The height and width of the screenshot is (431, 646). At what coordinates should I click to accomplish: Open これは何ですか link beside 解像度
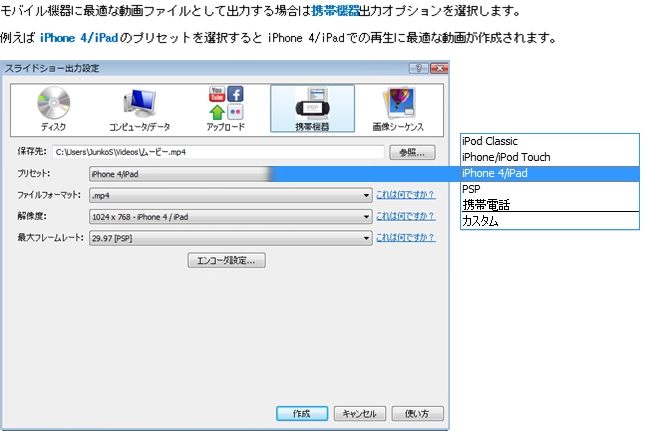pyautogui.click(x=405, y=216)
